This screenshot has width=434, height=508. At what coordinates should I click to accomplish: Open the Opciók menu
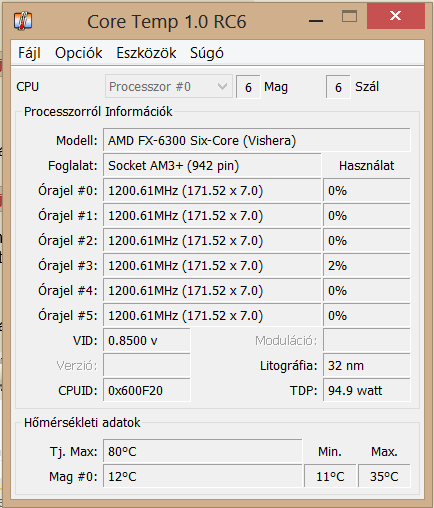click(x=79, y=53)
